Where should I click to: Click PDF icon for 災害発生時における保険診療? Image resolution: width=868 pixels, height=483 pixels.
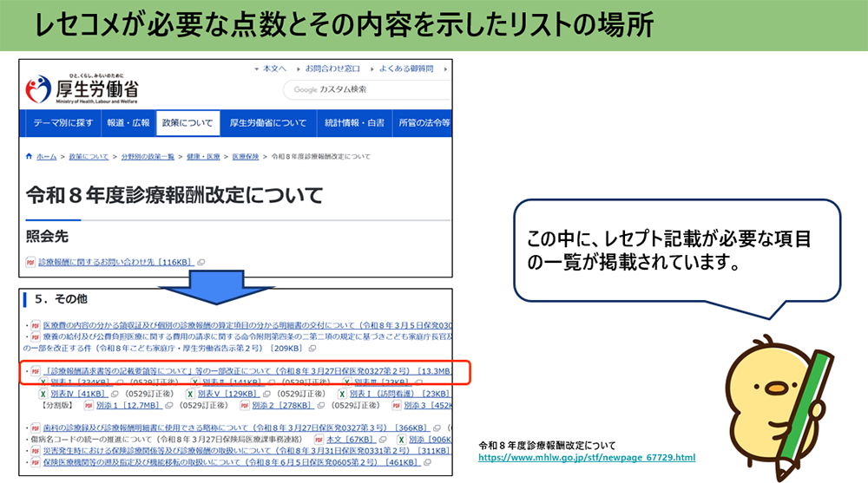click(36, 451)
